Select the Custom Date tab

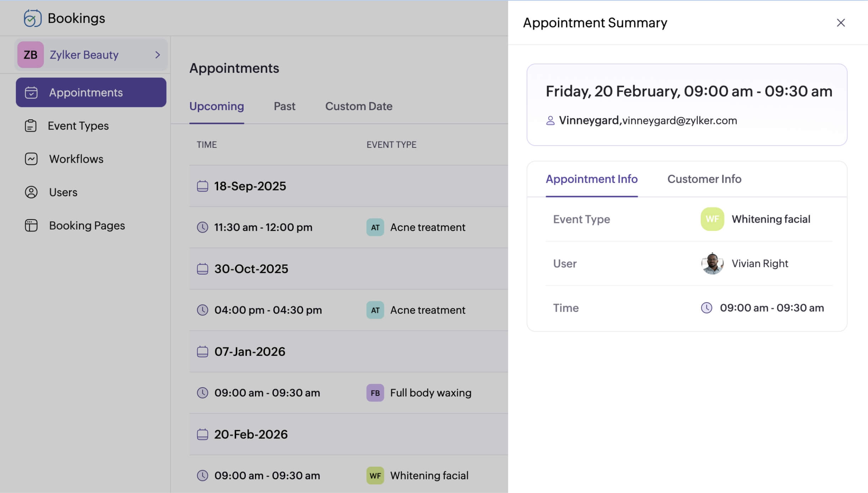tap(359, 106)
